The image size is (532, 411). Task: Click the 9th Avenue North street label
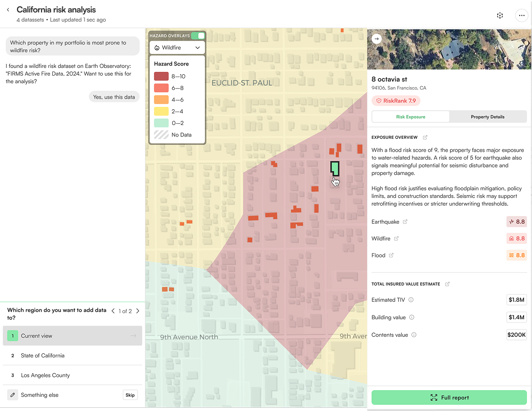tap(189, 337)
